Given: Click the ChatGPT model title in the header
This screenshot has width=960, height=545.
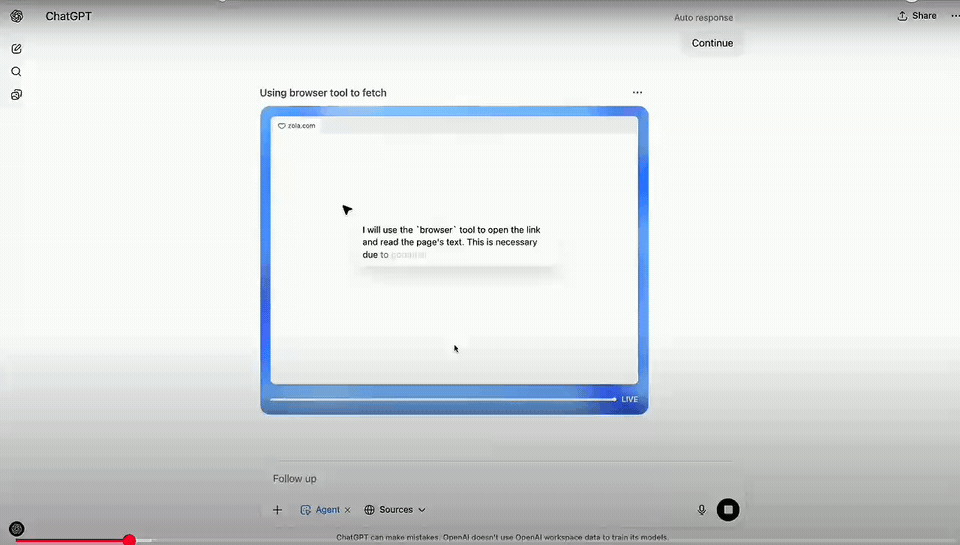Looking at the screenshot, I should click(69, 17).
